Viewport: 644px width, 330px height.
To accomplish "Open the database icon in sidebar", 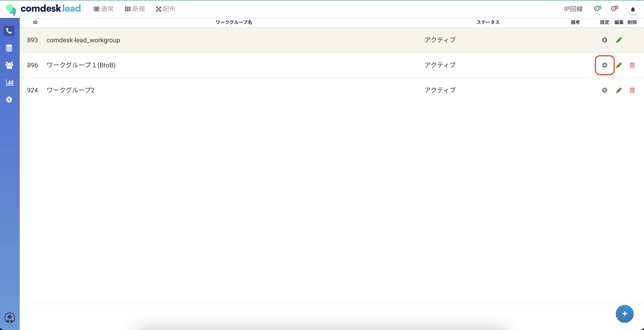I will click(x=9, y=48).
